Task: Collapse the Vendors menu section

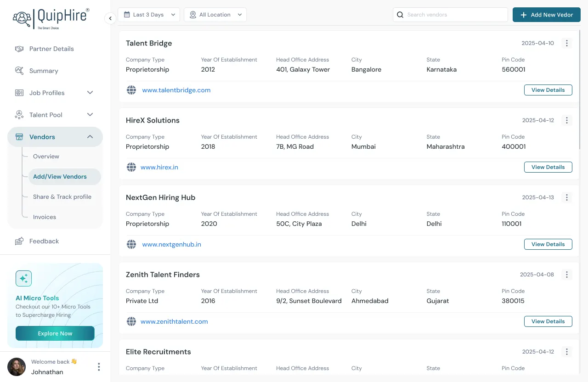Action: click(55, 137)
